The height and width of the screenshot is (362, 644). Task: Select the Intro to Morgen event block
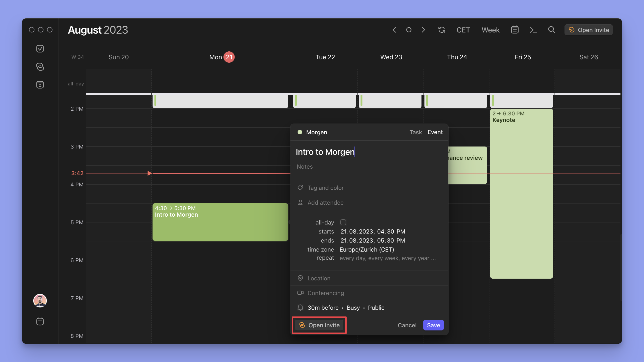click(220, 222)
